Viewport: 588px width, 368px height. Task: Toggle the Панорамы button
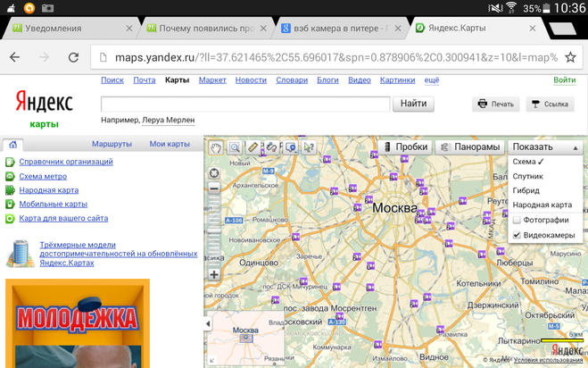click(x=470, y=147)
